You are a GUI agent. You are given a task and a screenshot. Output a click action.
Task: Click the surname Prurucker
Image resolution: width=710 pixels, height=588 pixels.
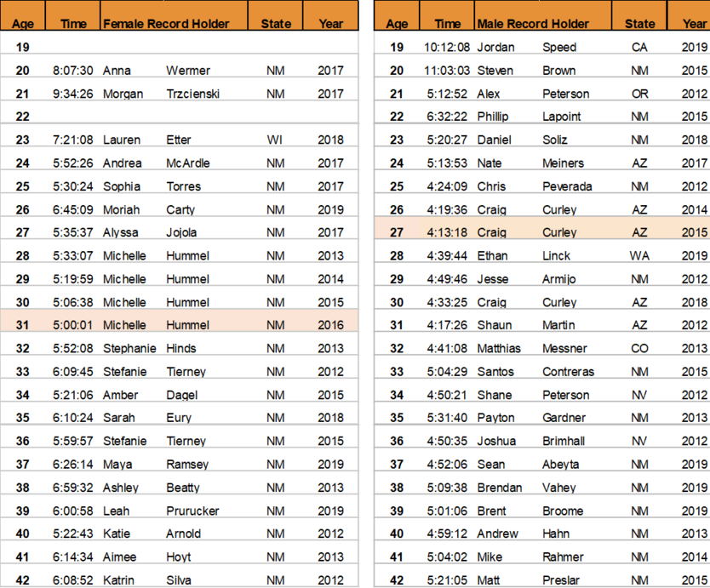tap(192, 511)
